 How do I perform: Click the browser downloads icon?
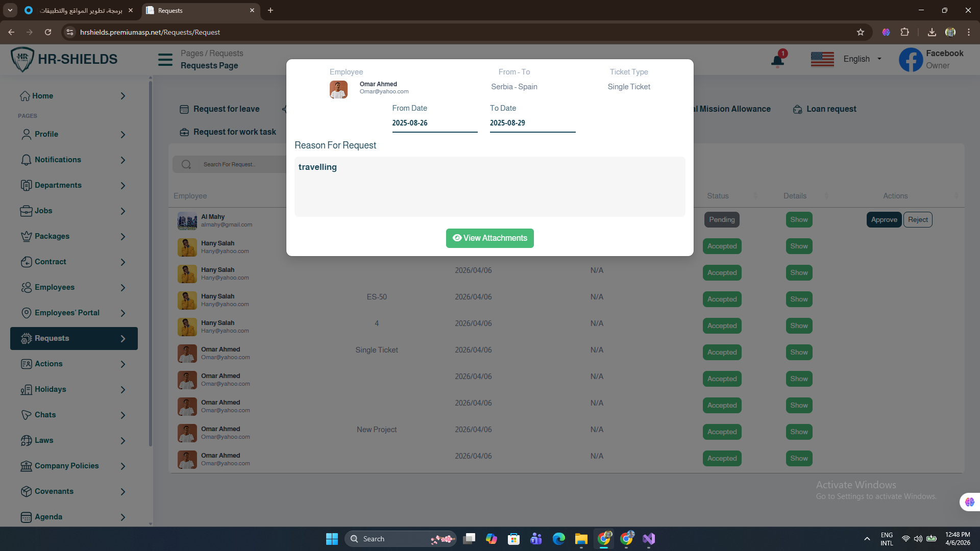(932, 32)
